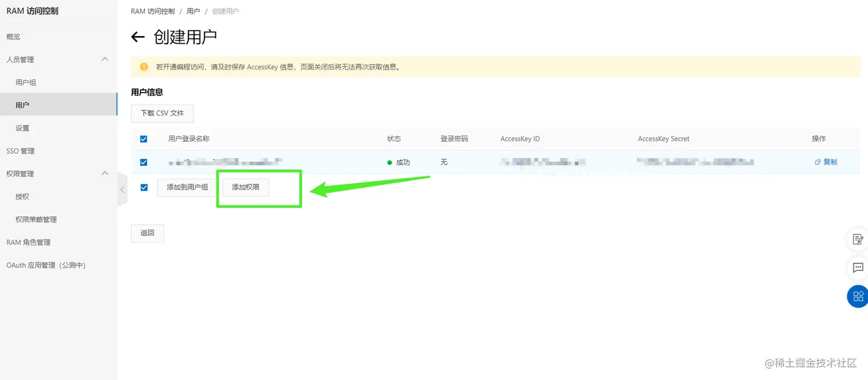The width and height of the screenshot is (868, 380).
Task: Open 设置 under 人员管理
Action: pos(22,128)
